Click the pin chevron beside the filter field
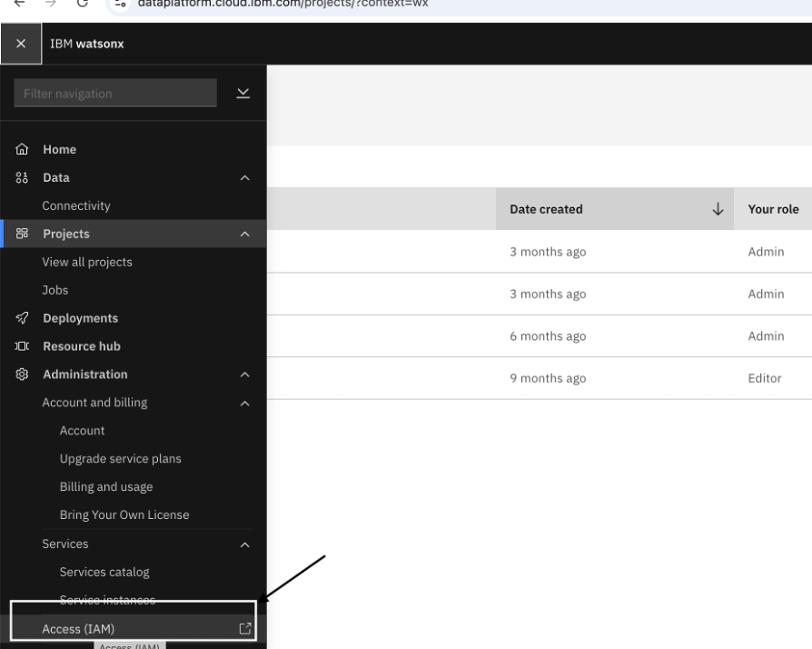The height and width of the screenshot is (649, 812). pos(243,93)
